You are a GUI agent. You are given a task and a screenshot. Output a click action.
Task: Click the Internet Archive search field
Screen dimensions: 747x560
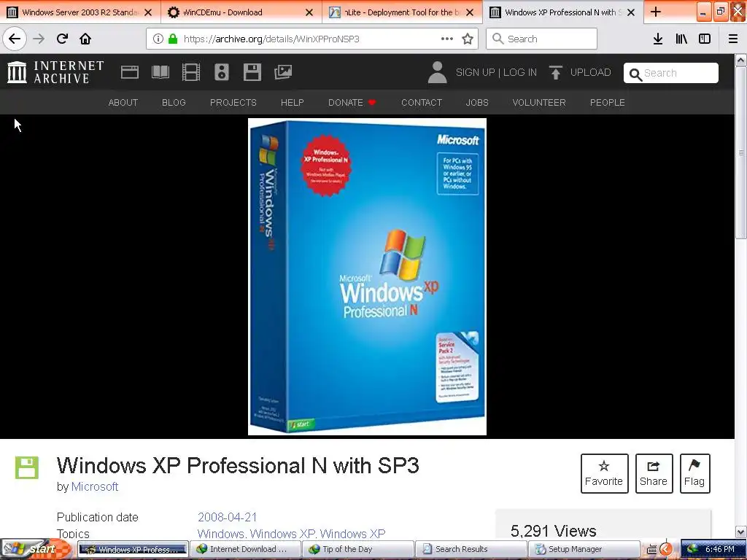pos(671,73)
